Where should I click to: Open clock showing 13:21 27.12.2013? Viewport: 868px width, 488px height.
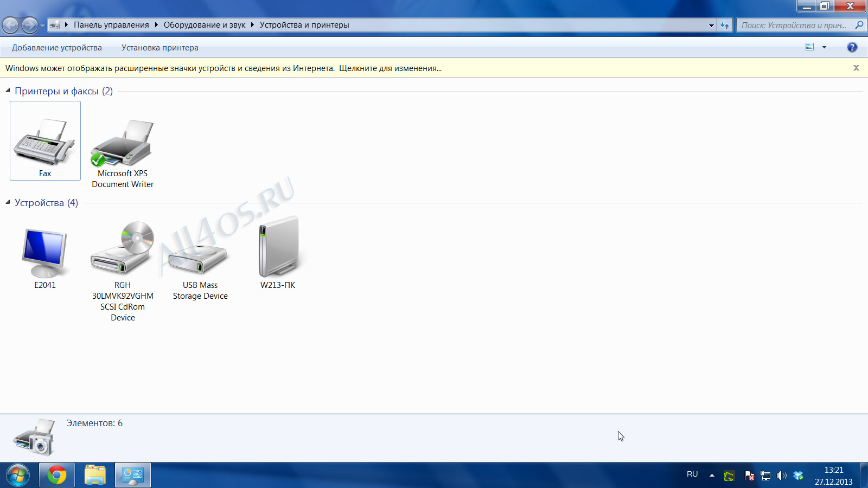[x=834, y=476]
